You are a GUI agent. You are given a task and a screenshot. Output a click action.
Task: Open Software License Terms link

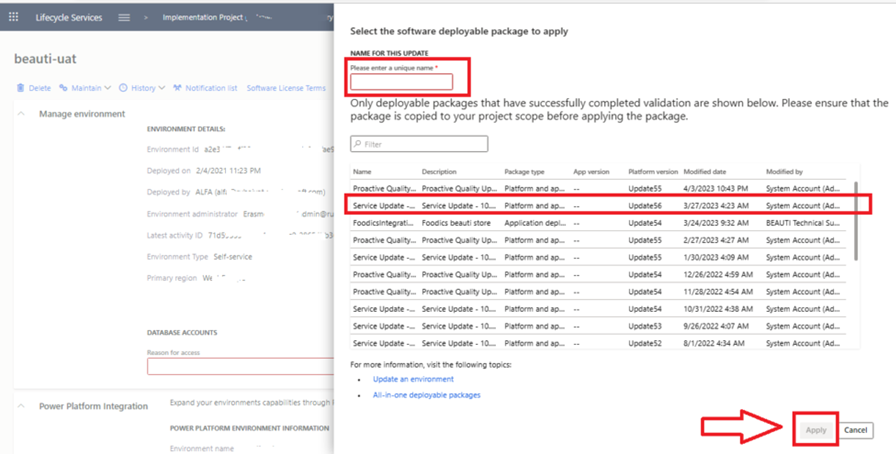[286, 88]
